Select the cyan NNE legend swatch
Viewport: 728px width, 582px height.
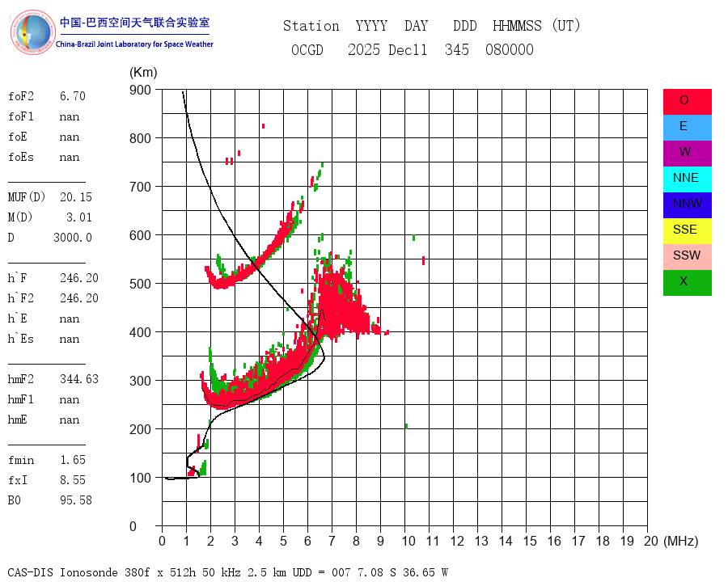coord(687,179)
